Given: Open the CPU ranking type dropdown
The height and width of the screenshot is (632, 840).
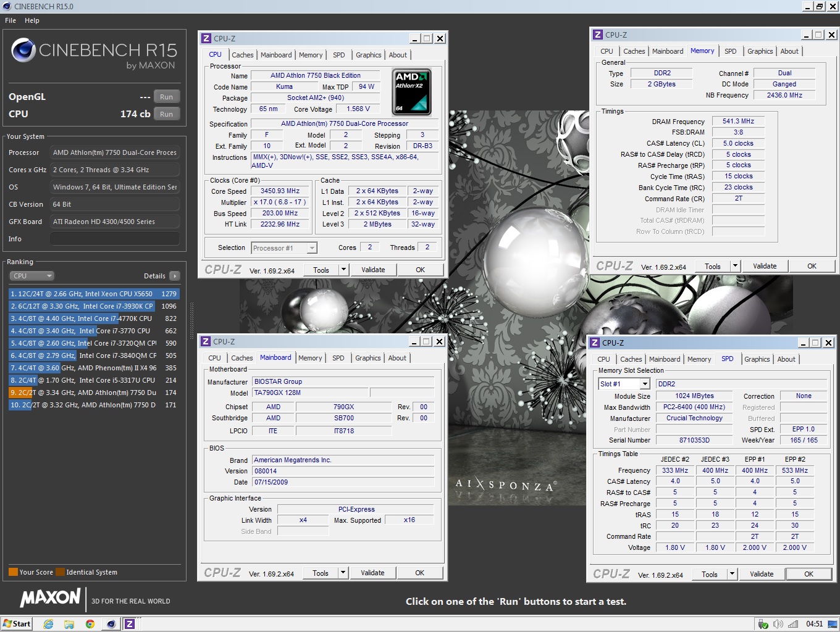Looking at the screenshot, I should pyautogui.click(x=31, y=276).
